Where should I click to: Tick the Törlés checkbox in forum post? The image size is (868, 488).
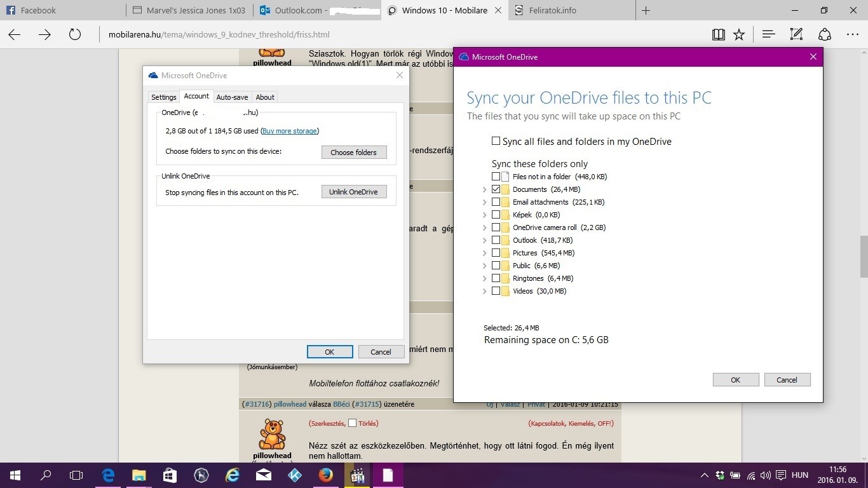(x=353, y=423)
